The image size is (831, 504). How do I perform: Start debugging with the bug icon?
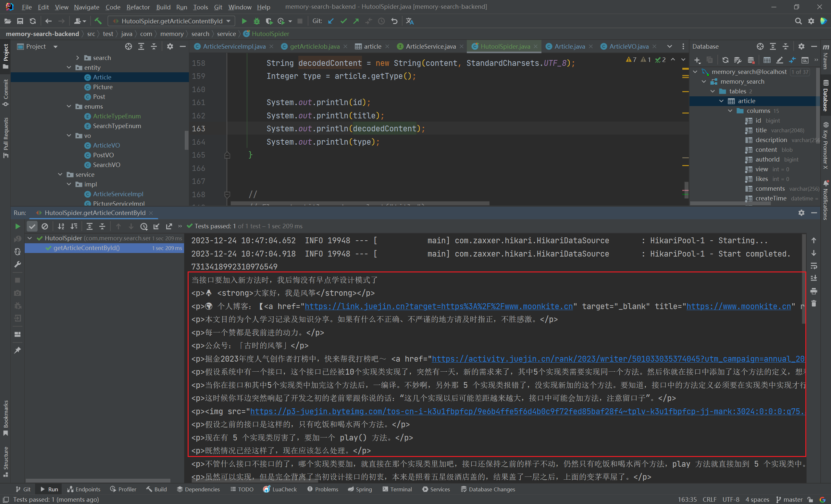[x=257, y=21]
